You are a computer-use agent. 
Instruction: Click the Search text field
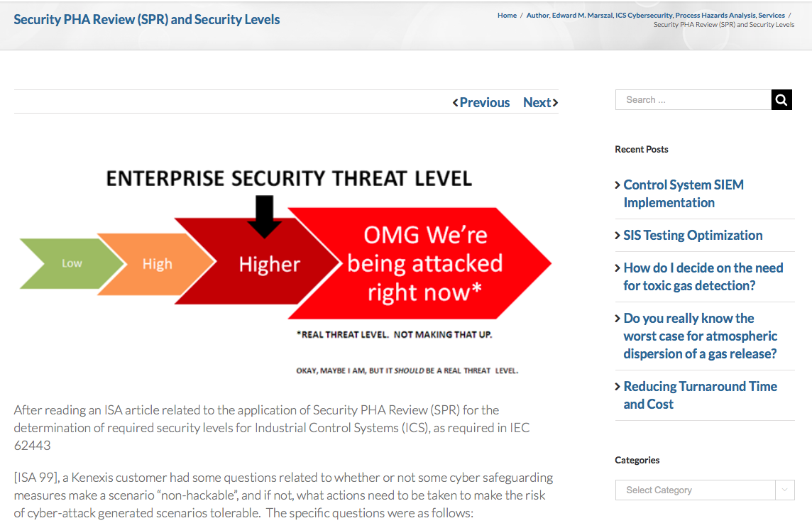693,100
